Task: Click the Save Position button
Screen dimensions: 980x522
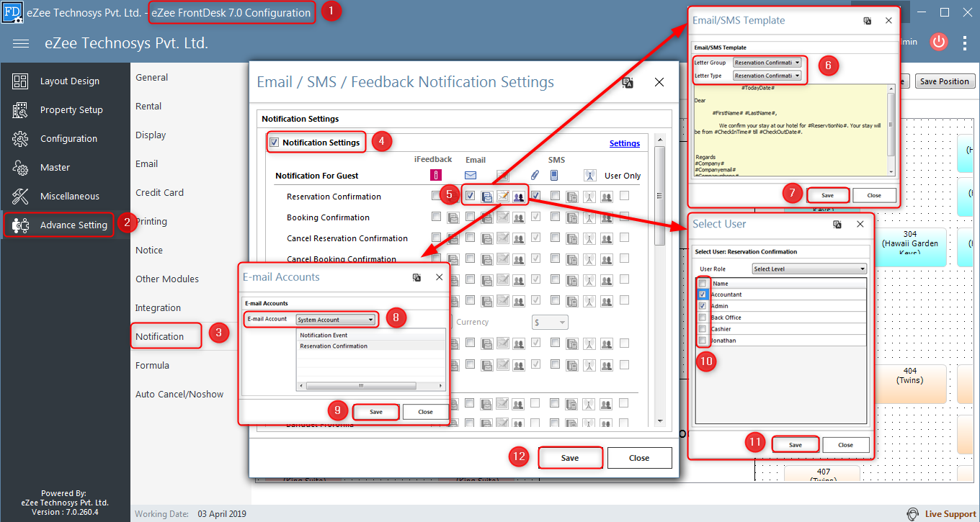Action: point(945,81)
